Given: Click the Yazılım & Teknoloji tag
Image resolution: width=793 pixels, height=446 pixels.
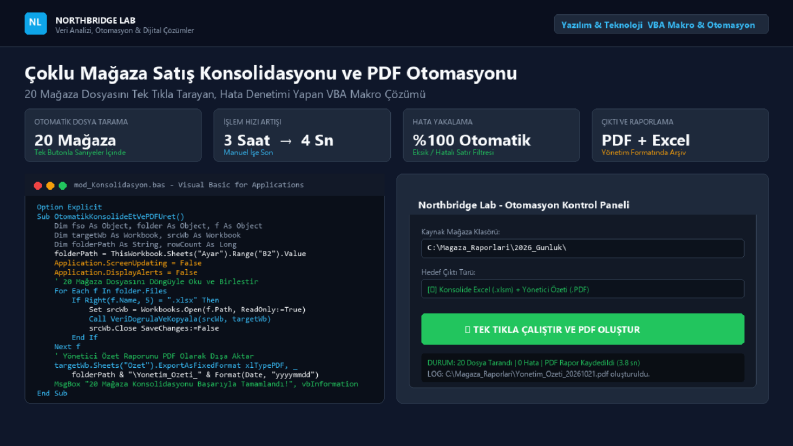Looking at the screenshot, I should tap(602, 25).
